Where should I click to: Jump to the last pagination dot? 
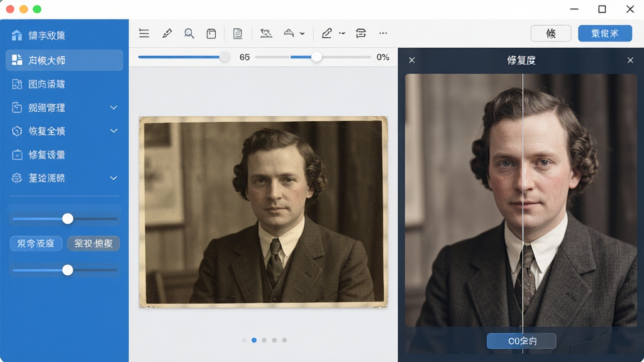coord(285,340)
